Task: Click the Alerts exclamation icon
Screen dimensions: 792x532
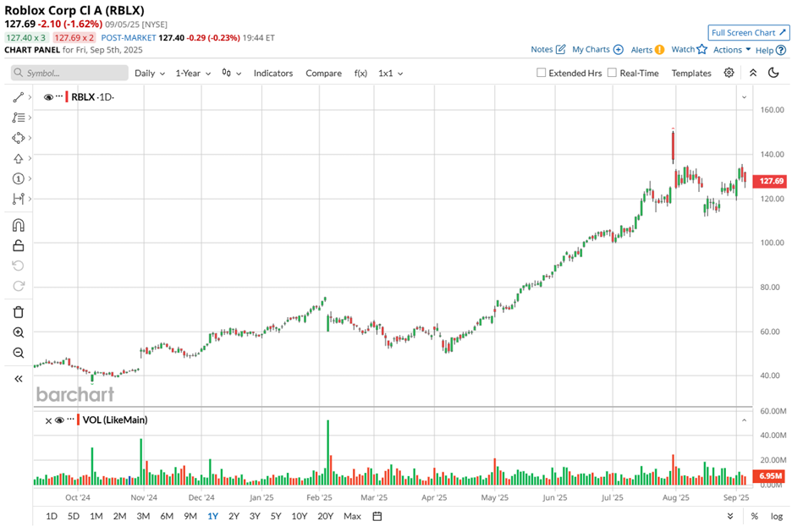Action: [x=660, y=49]
